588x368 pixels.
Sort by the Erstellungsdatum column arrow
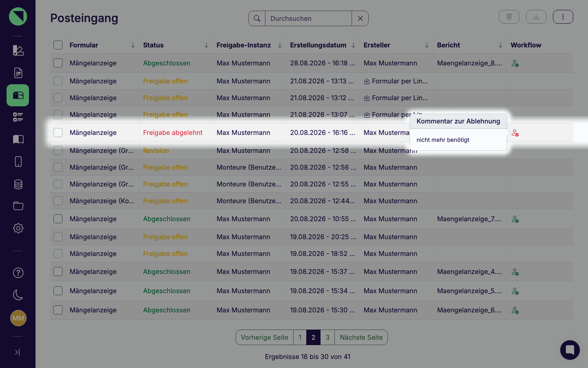tap(353, 45)
